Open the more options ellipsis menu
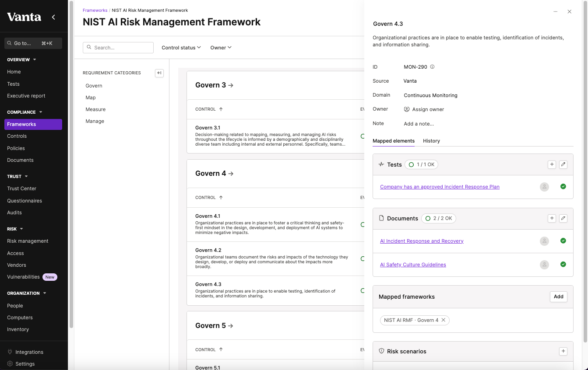This screenshot has width=588, height=370. [x=556, y=12]
